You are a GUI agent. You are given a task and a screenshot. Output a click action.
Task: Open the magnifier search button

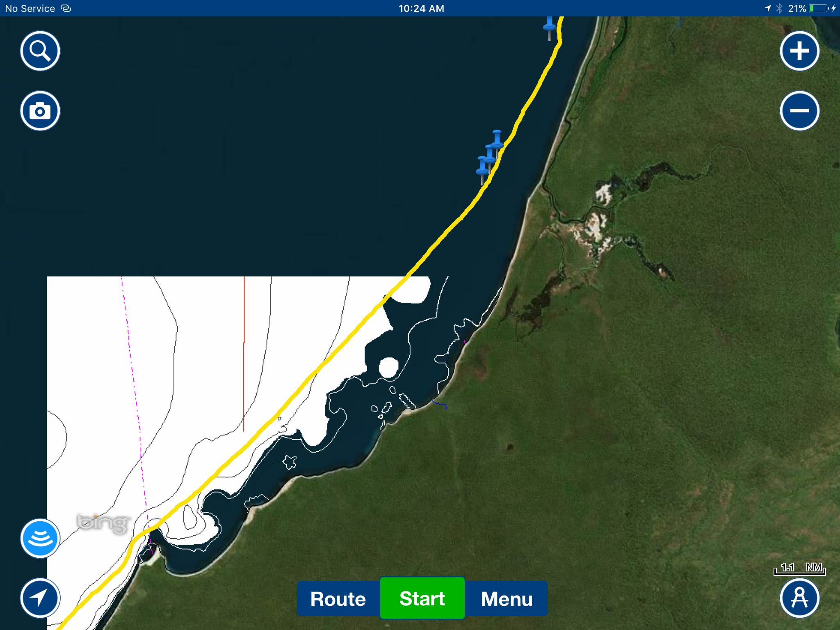[x=40, y=51]
